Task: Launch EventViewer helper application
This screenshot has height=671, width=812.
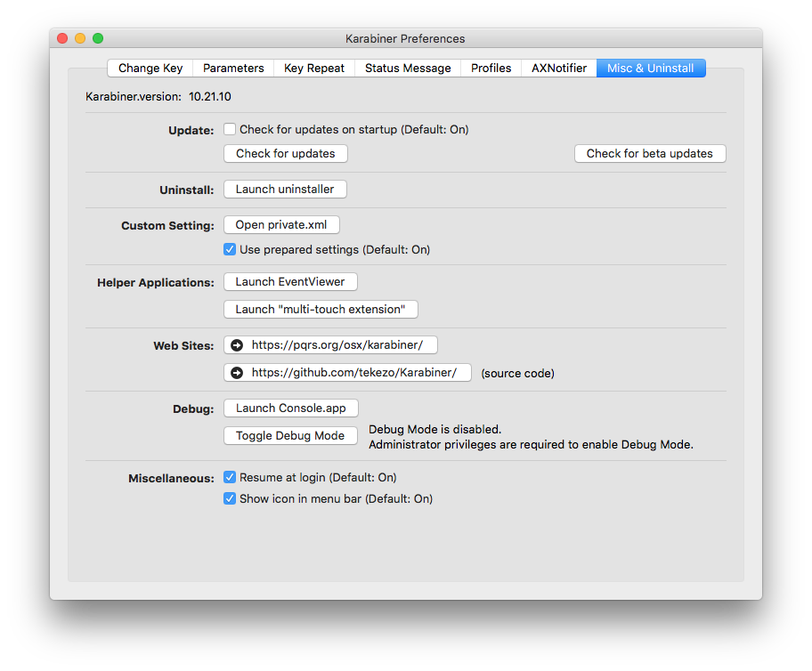Action: 290,282
